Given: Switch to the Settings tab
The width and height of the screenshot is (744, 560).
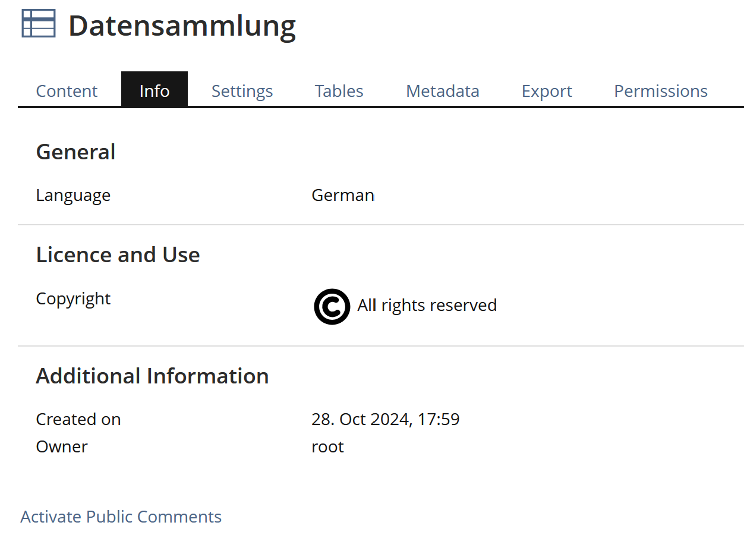Looking at the screenshot, I should point(242,91).
